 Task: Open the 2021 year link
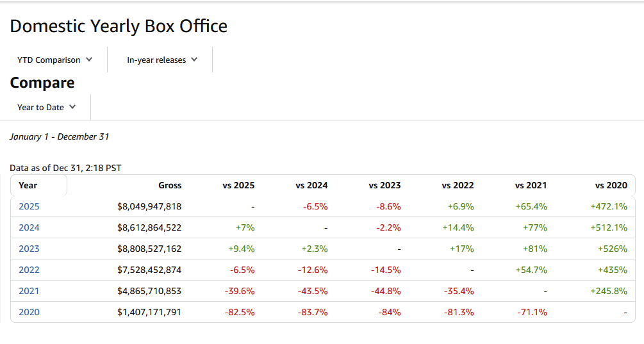[29, 291]
